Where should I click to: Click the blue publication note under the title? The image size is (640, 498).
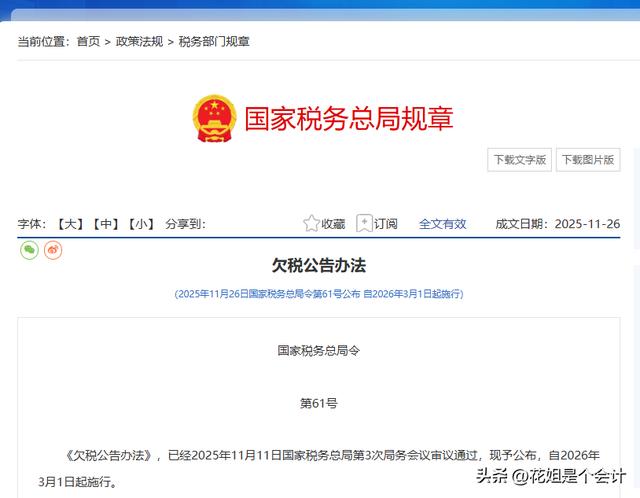[x=319, y=294]
